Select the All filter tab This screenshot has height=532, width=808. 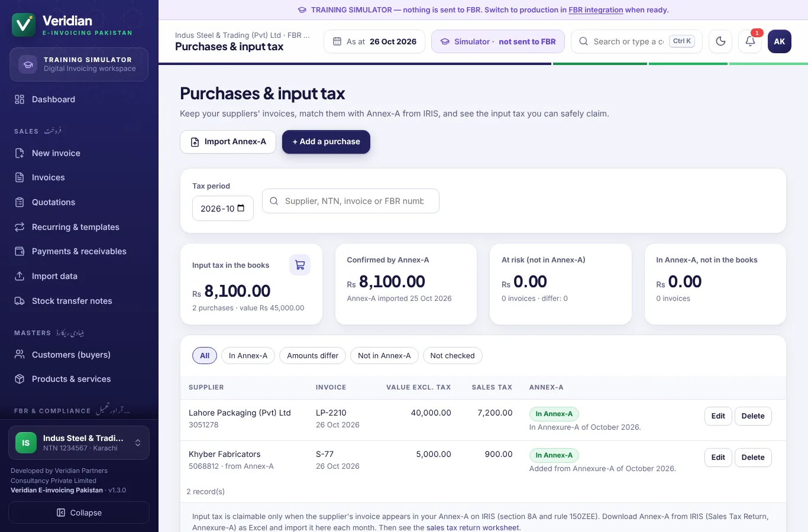[x=205, y=356]
